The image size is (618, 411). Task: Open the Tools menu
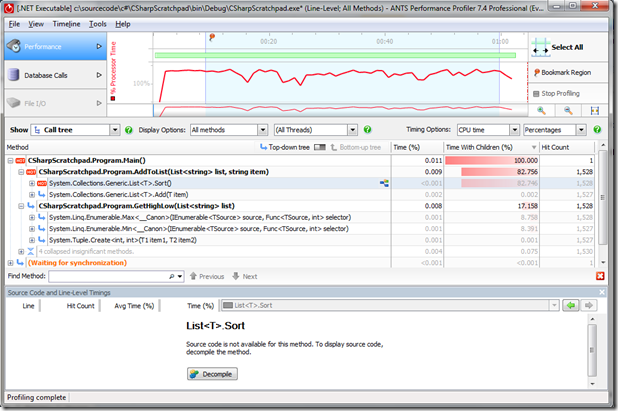point(97,24)
